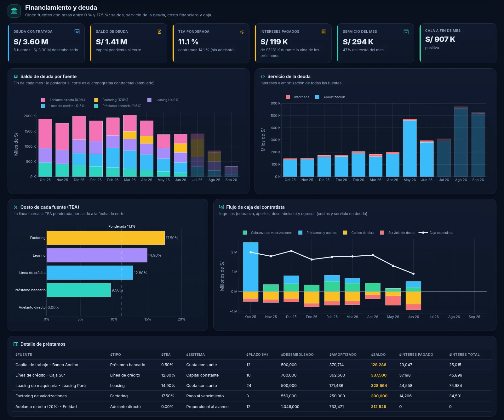Image resolution: width=504 pixels, height=420 pixels.
Task: Sort the table by FUENTE column
Action: click(24, 355)
